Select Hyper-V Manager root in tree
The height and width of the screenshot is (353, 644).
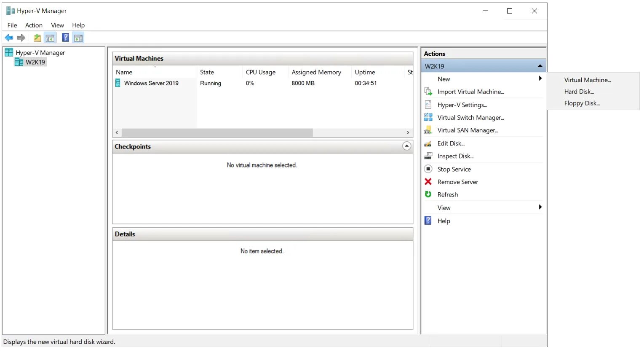tap(40, 53)
